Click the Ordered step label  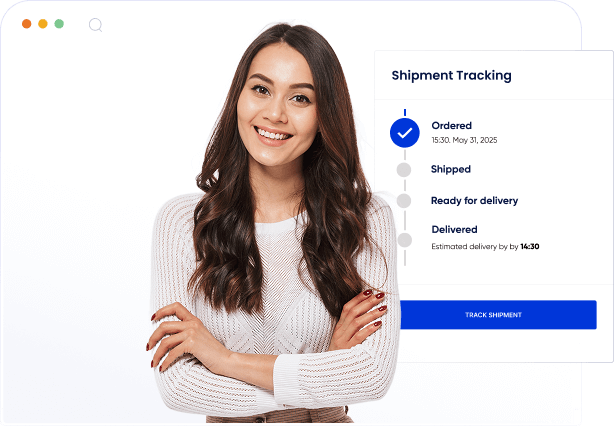point(451,126)
